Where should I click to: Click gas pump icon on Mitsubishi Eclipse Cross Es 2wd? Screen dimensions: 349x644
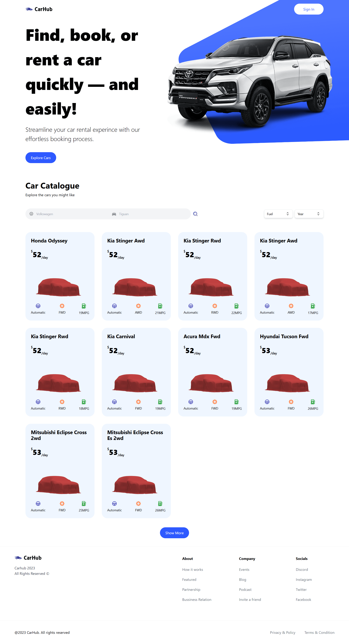160,503
